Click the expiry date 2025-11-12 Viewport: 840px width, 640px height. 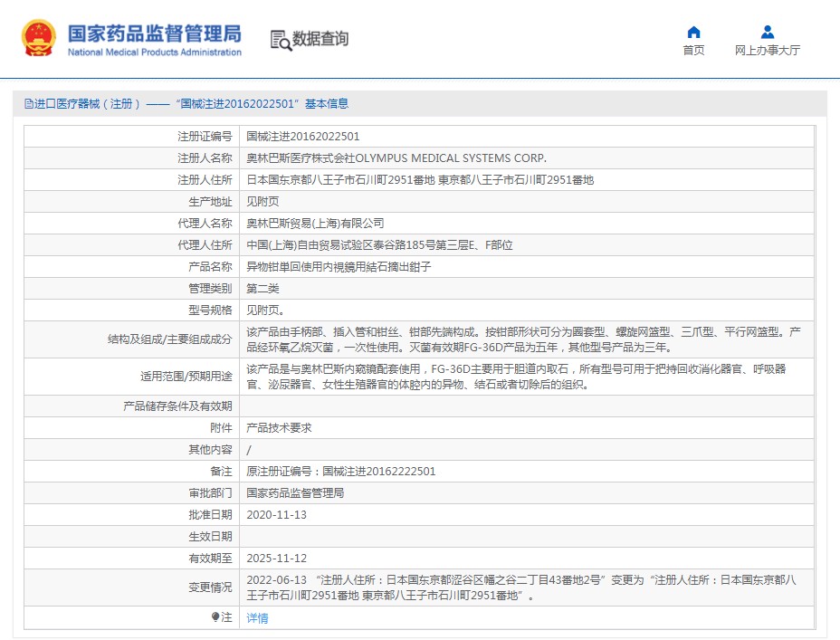(276, 559)
